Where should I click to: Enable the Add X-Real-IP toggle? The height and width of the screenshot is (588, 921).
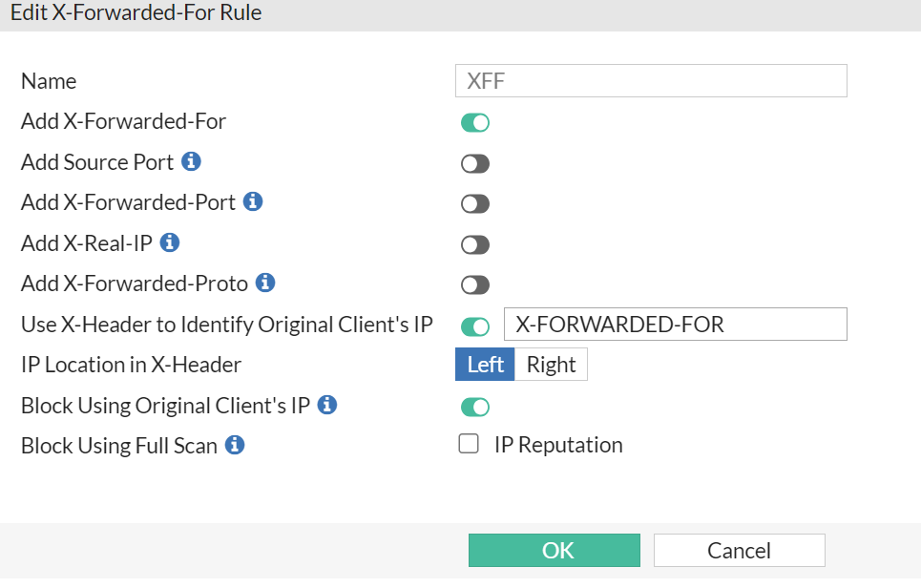pyautogui.click(x=475, y=244)
